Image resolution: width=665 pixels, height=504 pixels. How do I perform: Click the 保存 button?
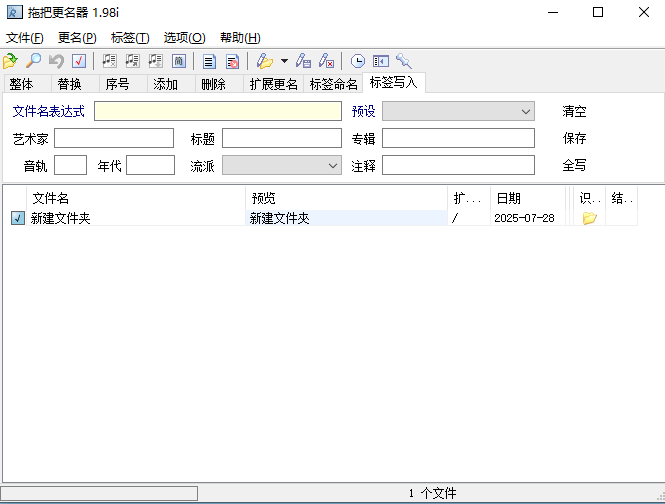(574, 138)
